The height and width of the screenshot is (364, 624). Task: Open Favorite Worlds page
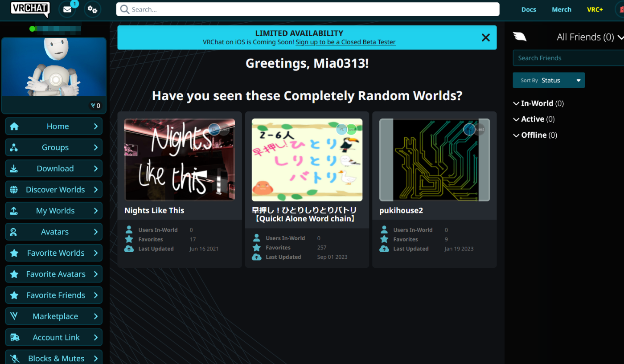pos(54,253)
